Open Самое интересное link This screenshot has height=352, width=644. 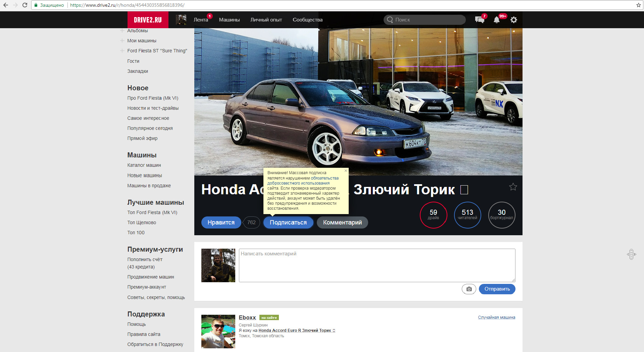point(148,118)
